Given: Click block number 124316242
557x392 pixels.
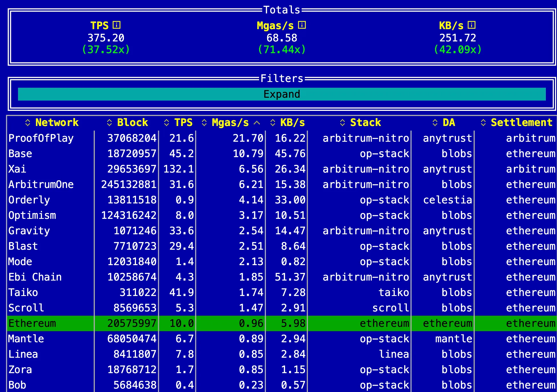Looking at the screenshot, I should point(129,215).
